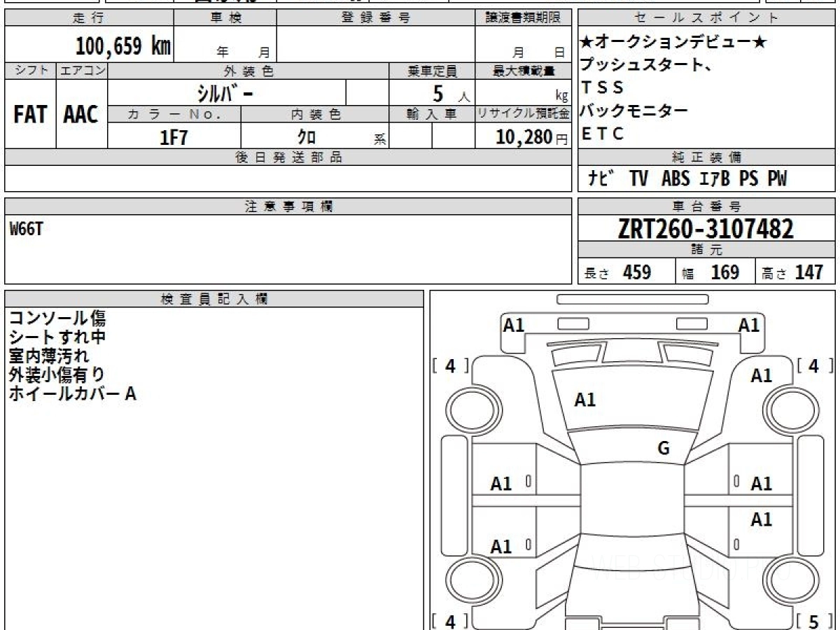Click the color number 1F7
840x630 pixels.
coord(174,137)
